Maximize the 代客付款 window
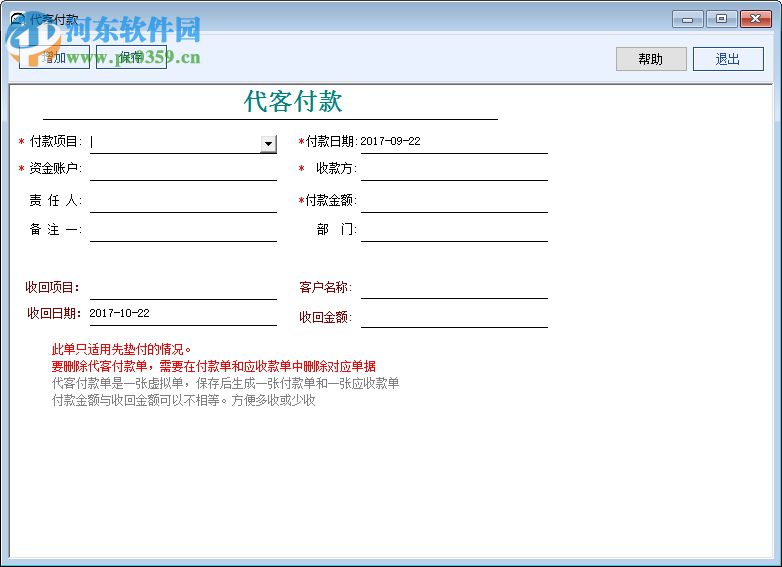This screenshot has height=567, width=782. (721, 19)
